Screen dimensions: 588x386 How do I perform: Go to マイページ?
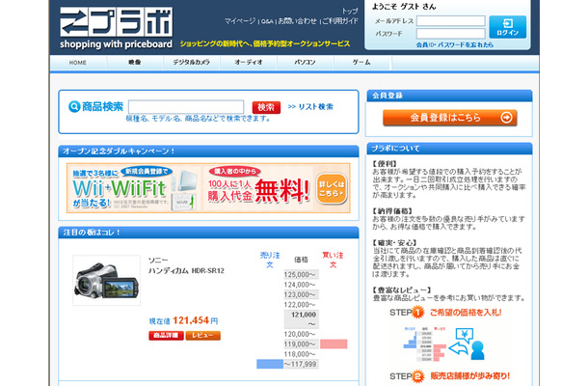pyautogui.click(x=240, y=21)
